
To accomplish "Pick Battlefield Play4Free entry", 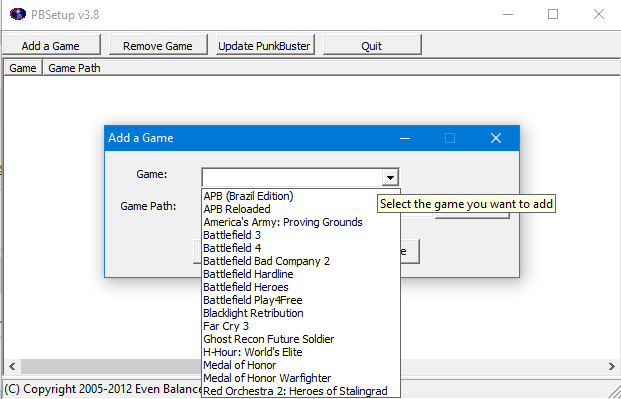I will (x=301, y=300).
